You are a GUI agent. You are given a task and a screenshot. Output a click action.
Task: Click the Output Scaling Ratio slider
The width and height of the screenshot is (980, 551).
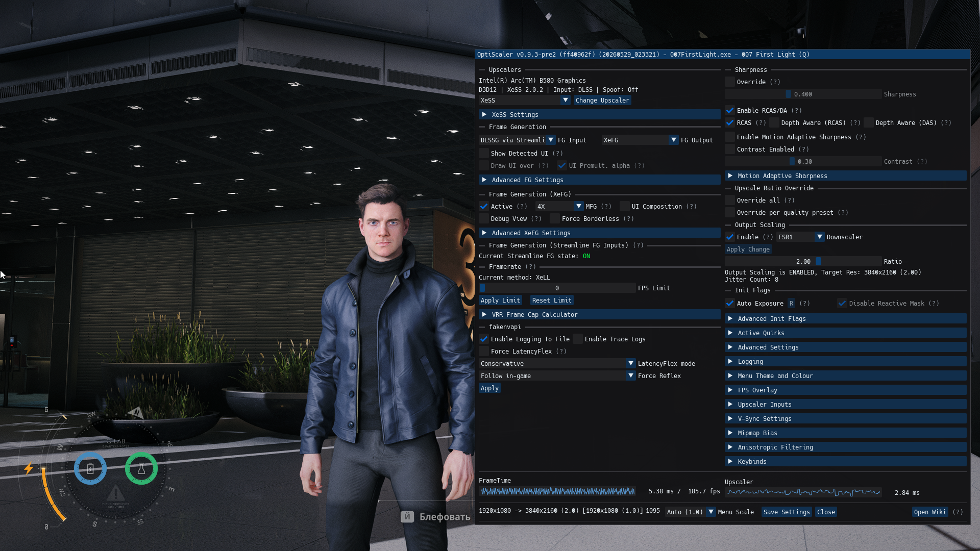click(803, 262)
